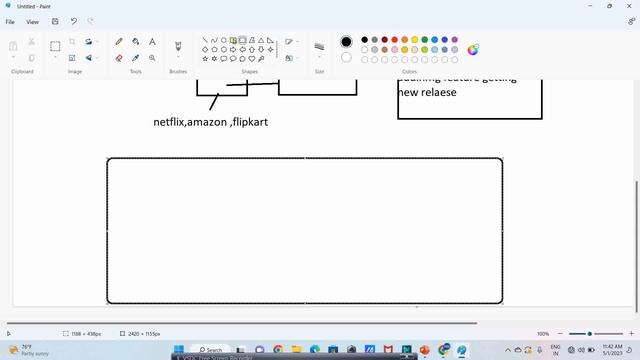Pick the purple color swatch

(455, 40)
